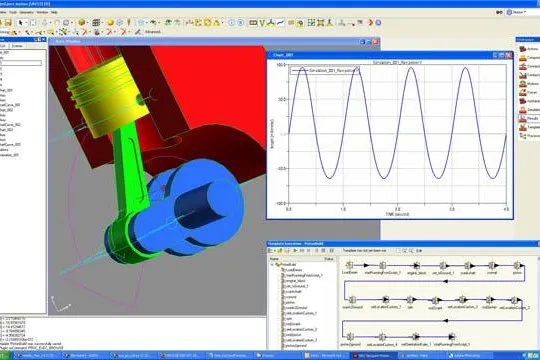Click the Edit button in Template window toolbar
540x360 pixels.
click(419, 251)
